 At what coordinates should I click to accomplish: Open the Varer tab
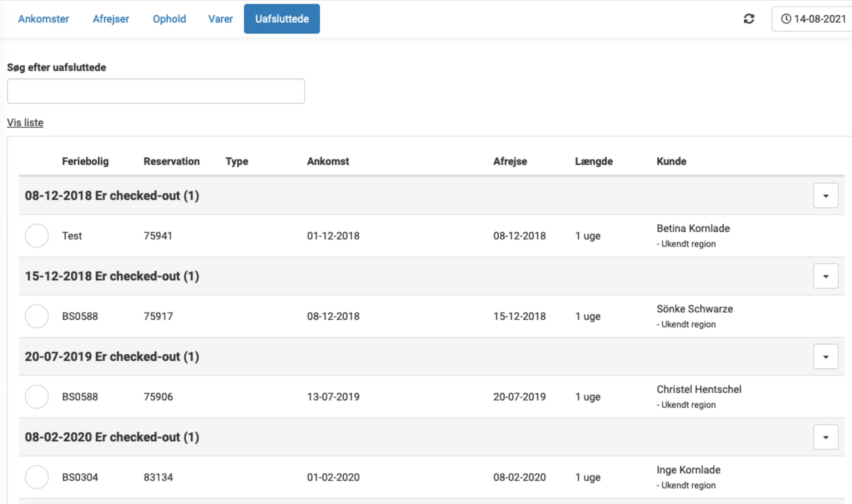[x=220, y=19]
